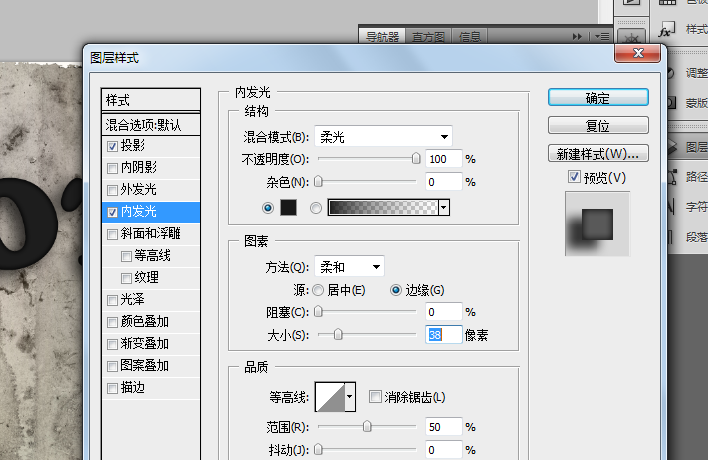
Task: Click the 大小(S) size slider handle
Action: click(338, 335)
